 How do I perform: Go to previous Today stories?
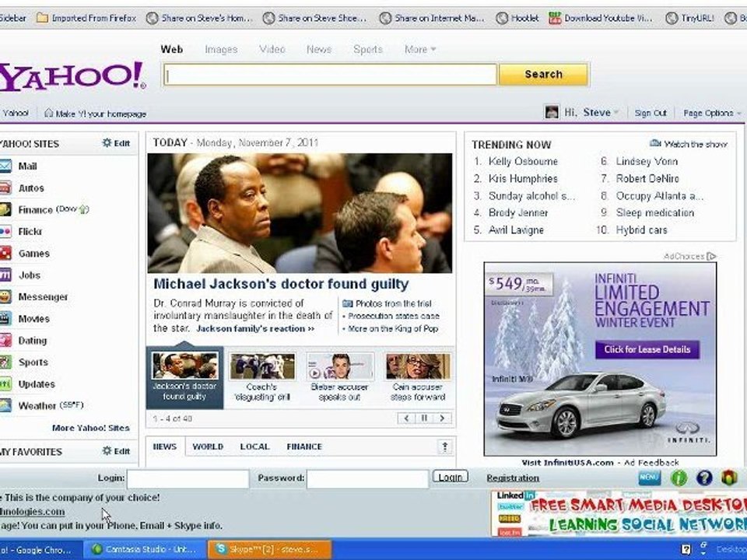click(x=406, y=418)
